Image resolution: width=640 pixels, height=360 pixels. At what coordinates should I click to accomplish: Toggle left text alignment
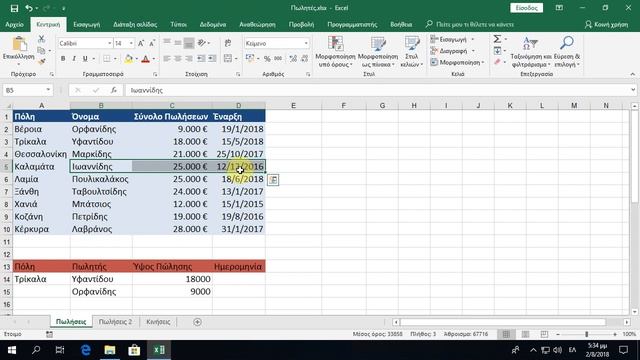pyautogui.click(x=167, y=59)
